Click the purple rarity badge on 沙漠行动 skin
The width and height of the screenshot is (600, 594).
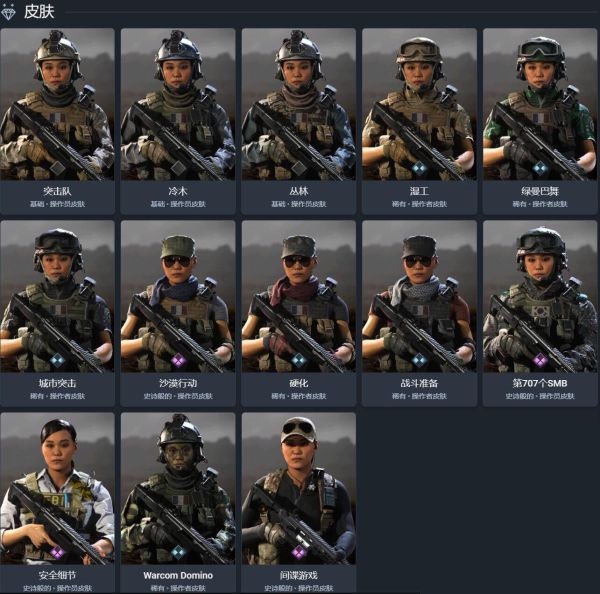tap(178, 361)
